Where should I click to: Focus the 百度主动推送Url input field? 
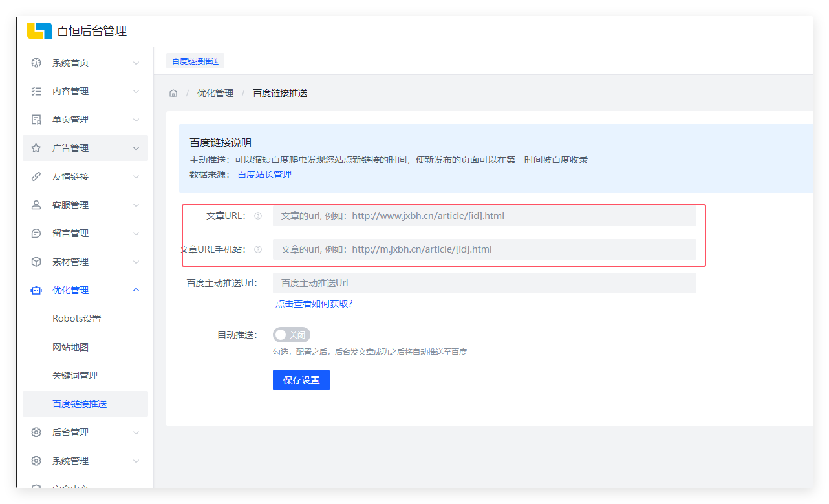484,283
